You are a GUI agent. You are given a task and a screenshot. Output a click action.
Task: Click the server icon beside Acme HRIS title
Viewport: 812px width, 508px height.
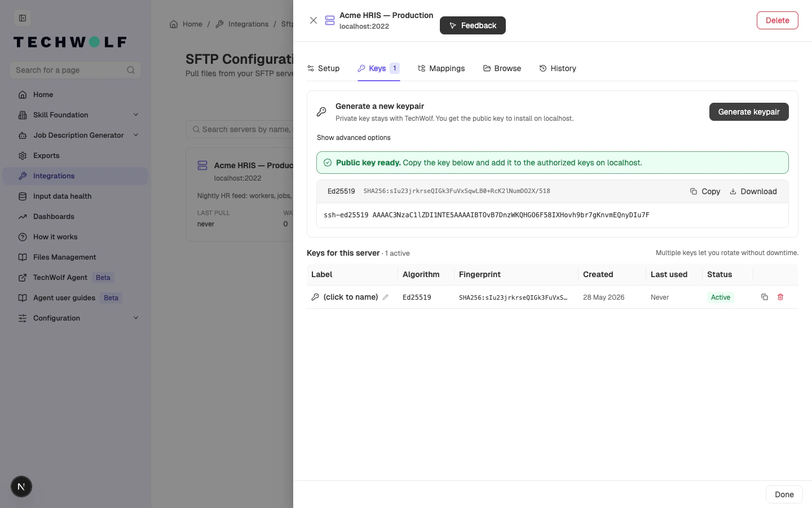pyautogui.click(x=330, y=20)
